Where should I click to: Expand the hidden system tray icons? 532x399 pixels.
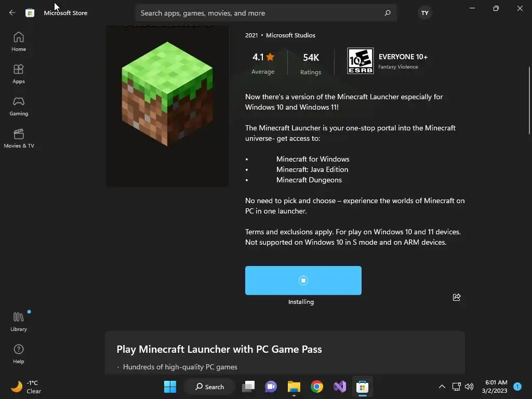pos(442,387)
